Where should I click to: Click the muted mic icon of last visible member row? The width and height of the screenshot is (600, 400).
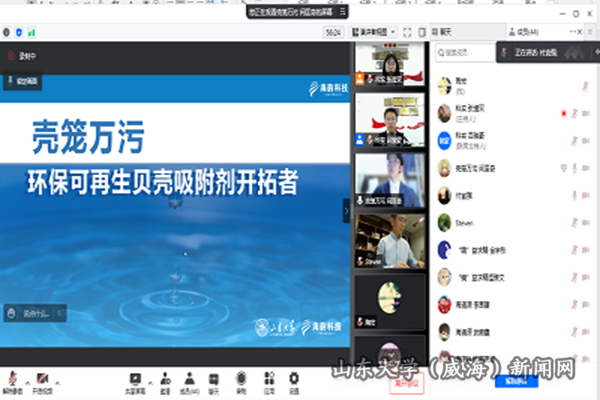574,359
